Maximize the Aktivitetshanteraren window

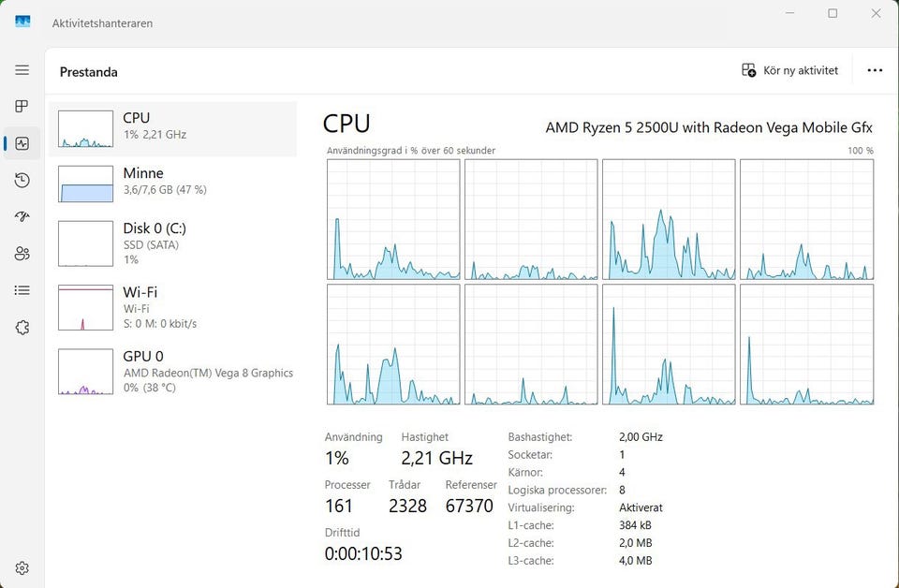[833, 14]
